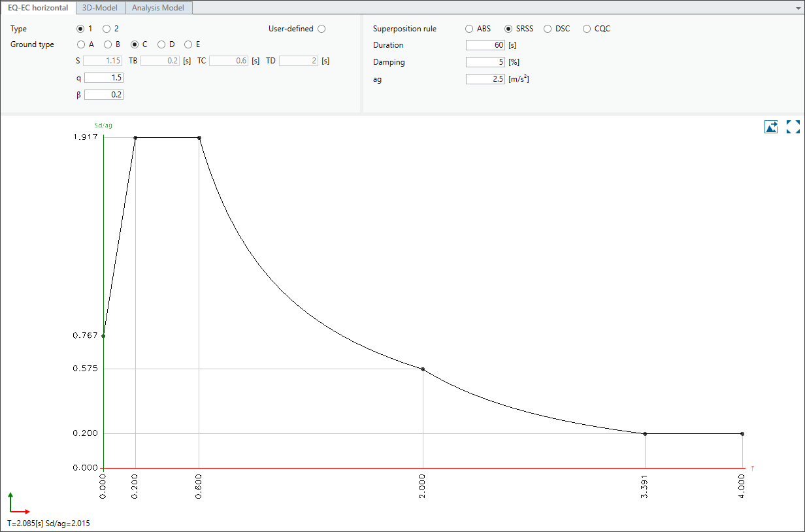
Task: Click the TC period input field
Action: pyautogui.click(x=229, y=61)
